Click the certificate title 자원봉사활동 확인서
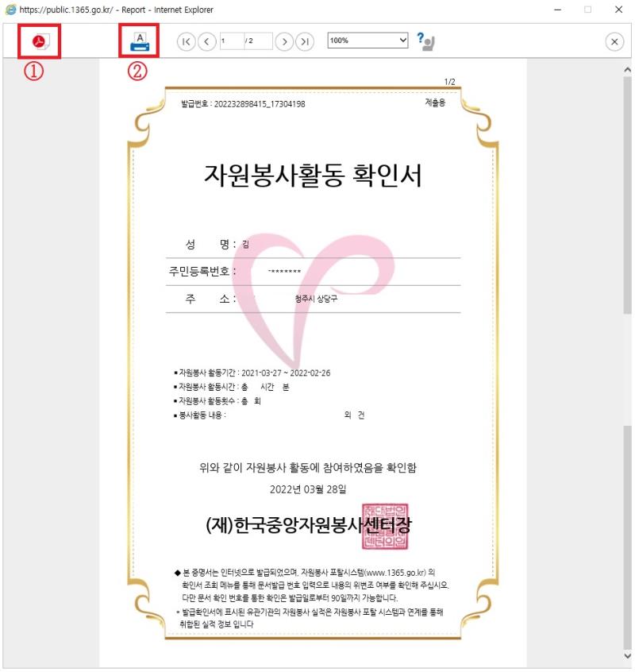635x672 pixels. [x=313, y=176]
